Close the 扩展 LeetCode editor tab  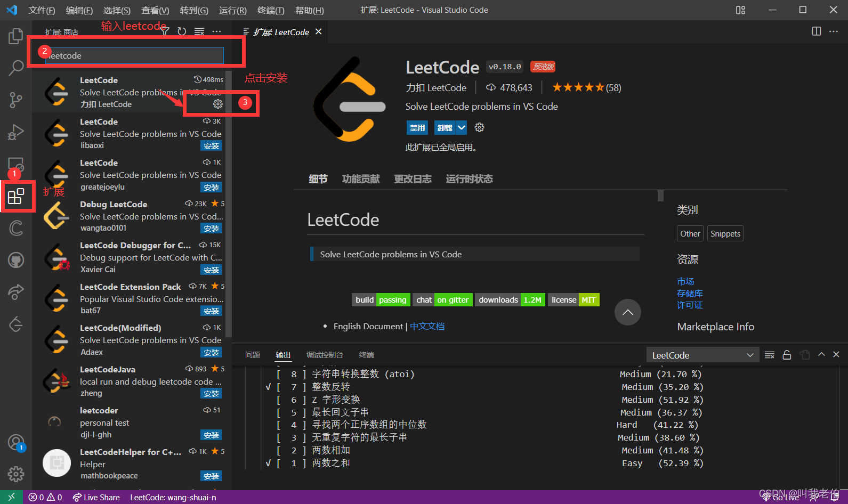(x=318, y=32)
